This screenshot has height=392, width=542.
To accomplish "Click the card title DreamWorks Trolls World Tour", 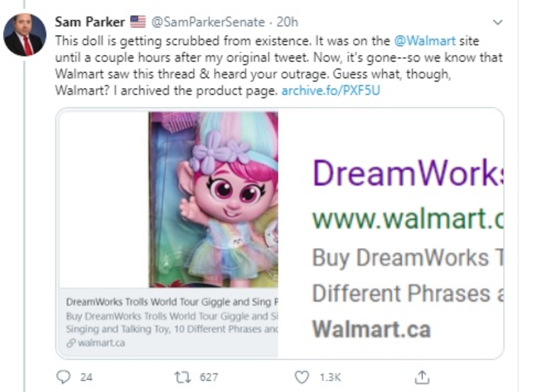I will point(172,302).
